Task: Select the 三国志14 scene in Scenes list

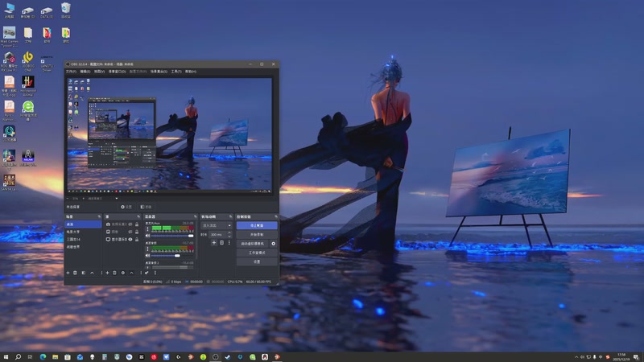Action: (83, 239)
